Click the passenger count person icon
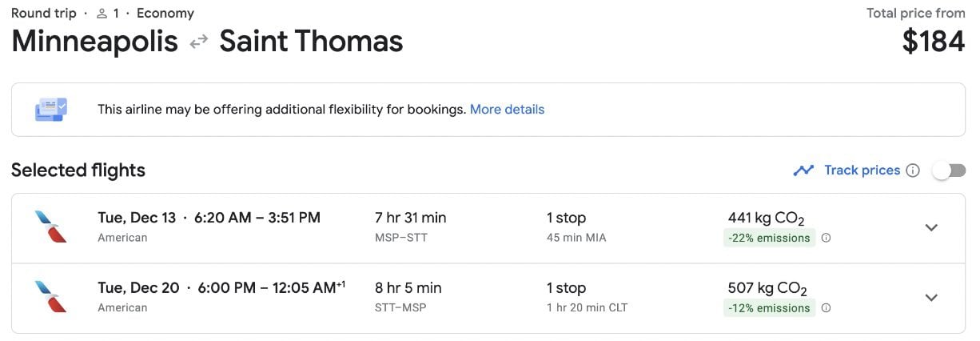 (102, 14)
